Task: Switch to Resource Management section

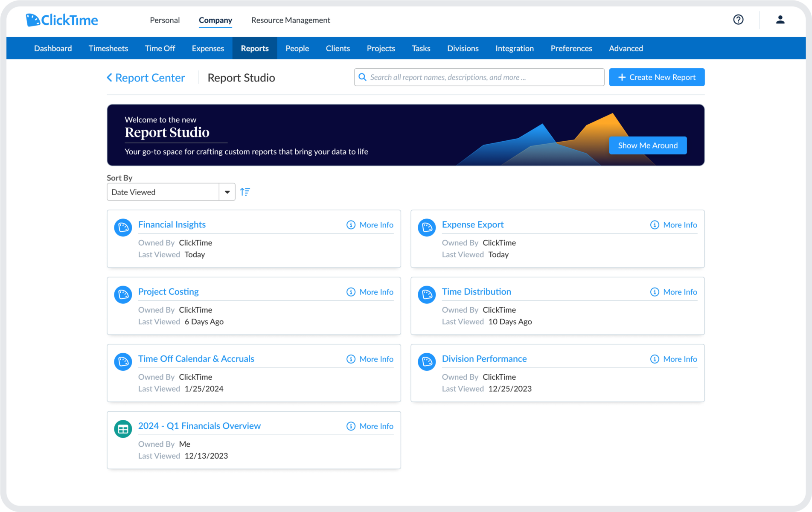Action: pyautogui.click(x=291, y=20)
